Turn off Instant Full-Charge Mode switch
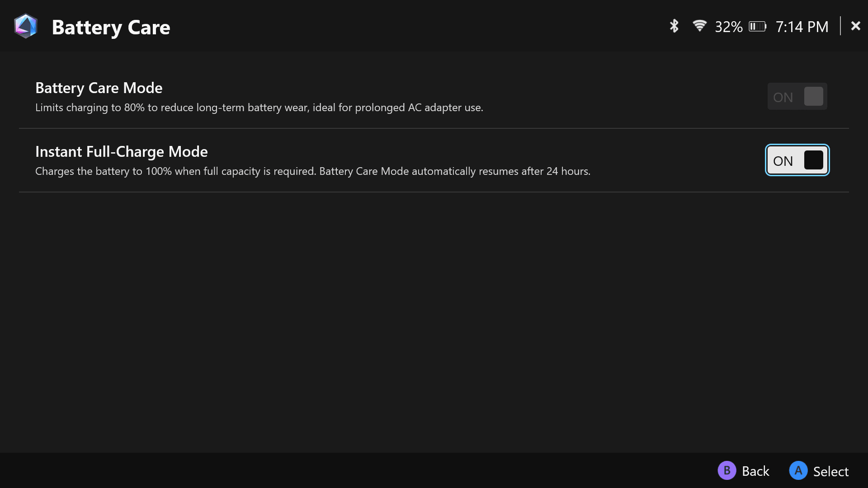The image size is (868, 488). pyautogui.click(x=797, y=160)
